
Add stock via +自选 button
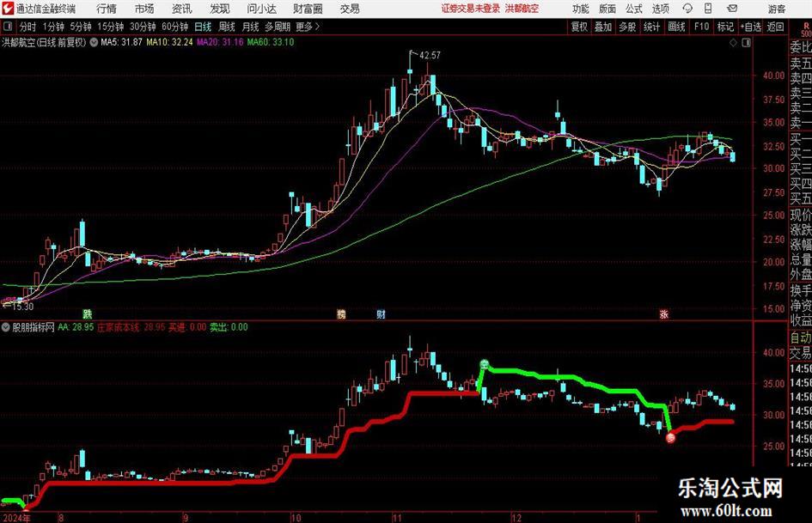[x=751, y=27]
